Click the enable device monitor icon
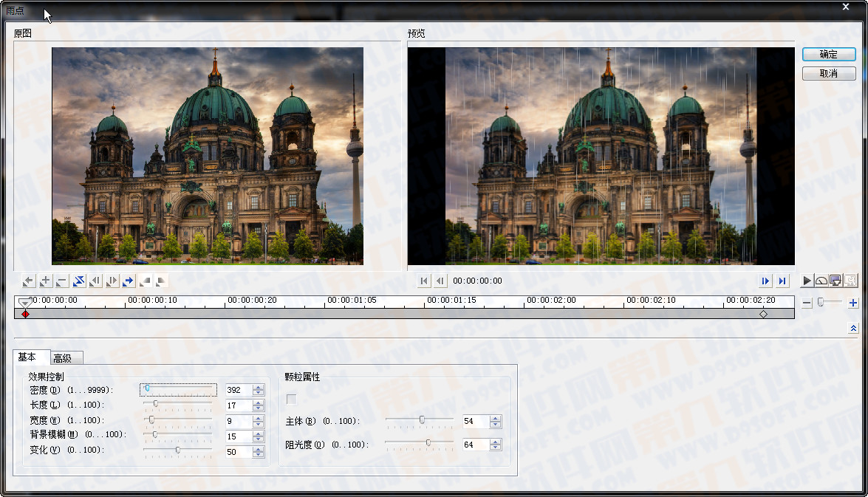This screenshot has height=497, width=868. tap(835, 281)
